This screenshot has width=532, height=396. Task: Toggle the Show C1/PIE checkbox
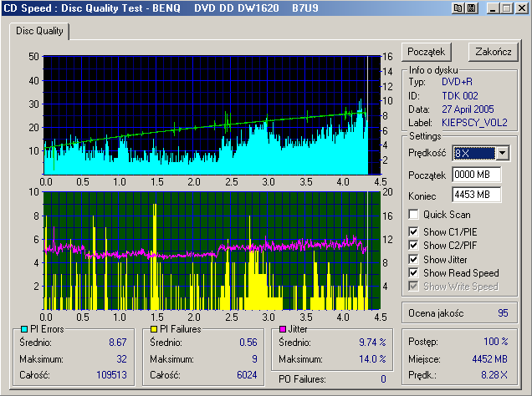pyautogui.click(x=413, y=231)
